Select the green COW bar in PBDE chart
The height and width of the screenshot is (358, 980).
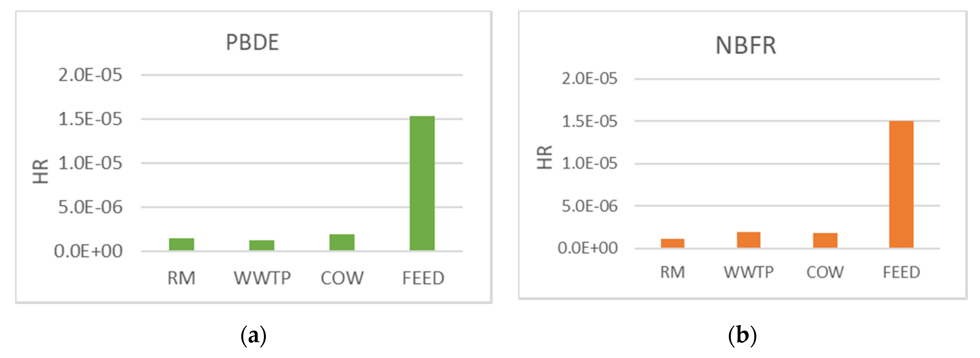coord(342,242)
